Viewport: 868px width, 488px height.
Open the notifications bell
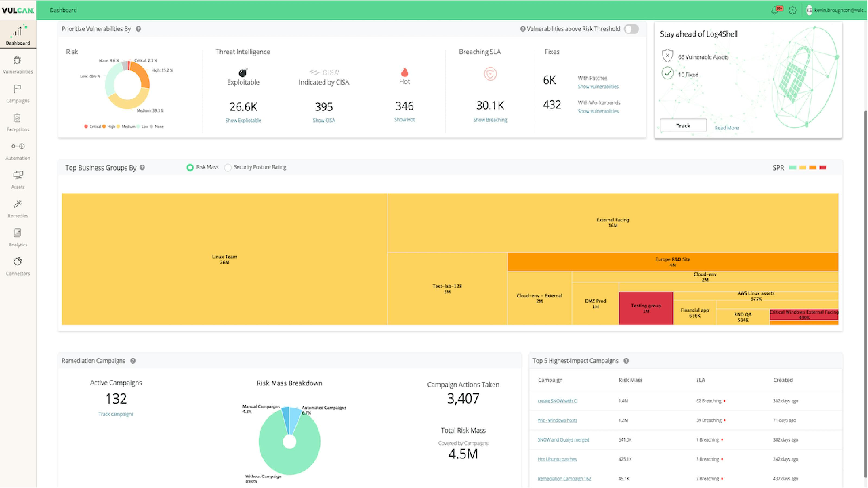point(775,10)
